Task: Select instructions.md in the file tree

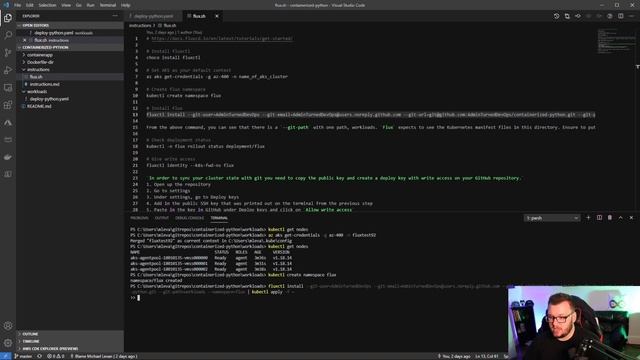Action: click(44, 84)
